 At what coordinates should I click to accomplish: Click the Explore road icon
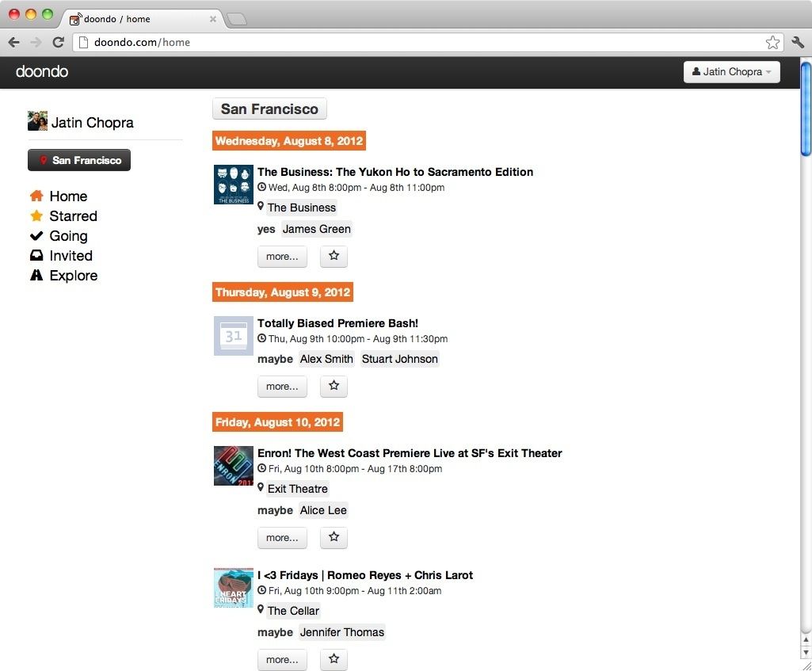point(36,275)
